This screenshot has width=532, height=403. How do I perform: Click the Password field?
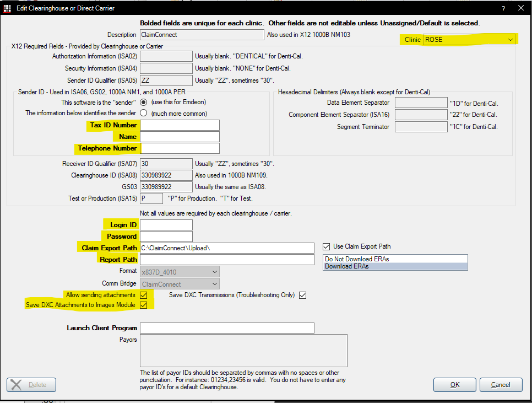pos(166,237)
